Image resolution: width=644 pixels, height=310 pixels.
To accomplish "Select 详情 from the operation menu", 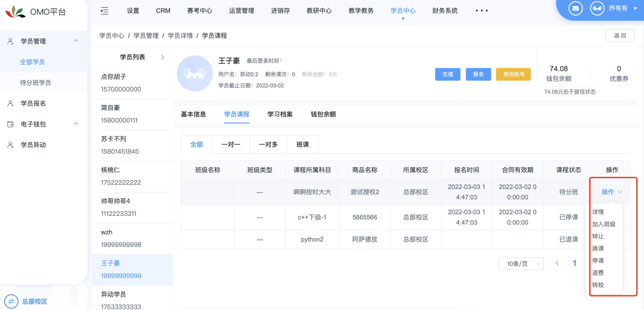I will click(x=598, y=212).
